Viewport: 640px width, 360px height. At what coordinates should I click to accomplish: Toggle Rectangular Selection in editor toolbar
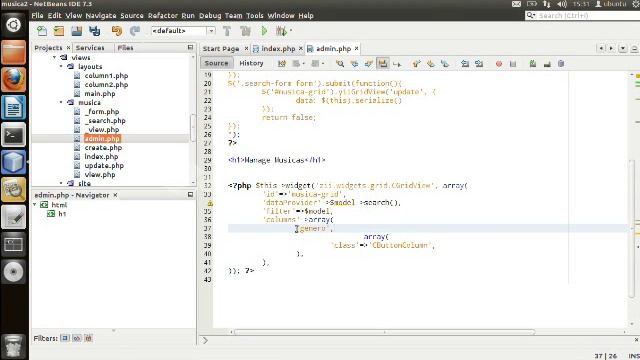[x=397, y=64]
